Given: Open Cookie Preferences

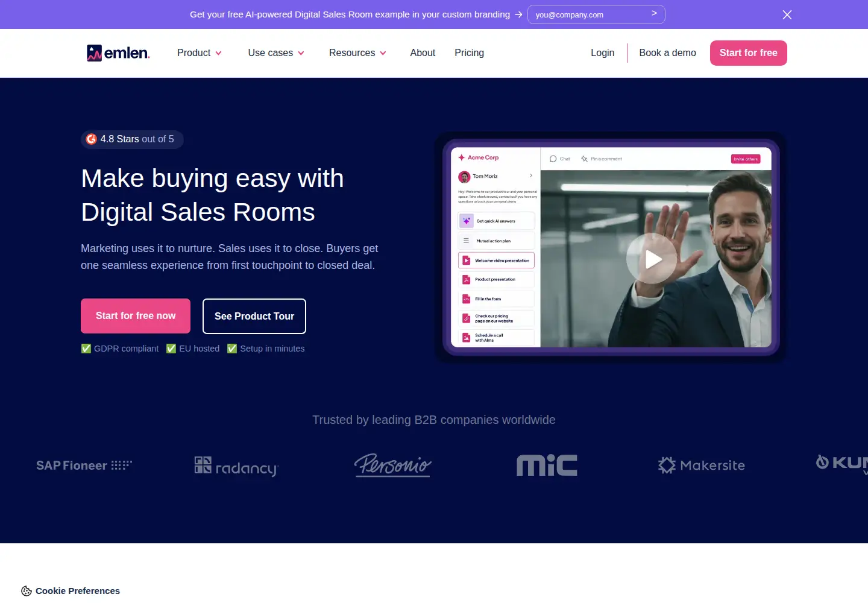Looking at the screenshot, I should point(71,591).
